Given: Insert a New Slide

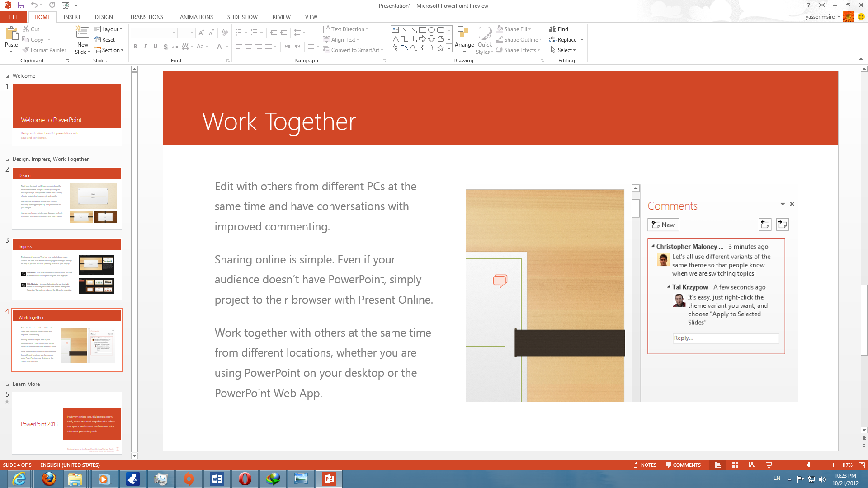Looking at the screenshot, I should (x=82, y=40).
